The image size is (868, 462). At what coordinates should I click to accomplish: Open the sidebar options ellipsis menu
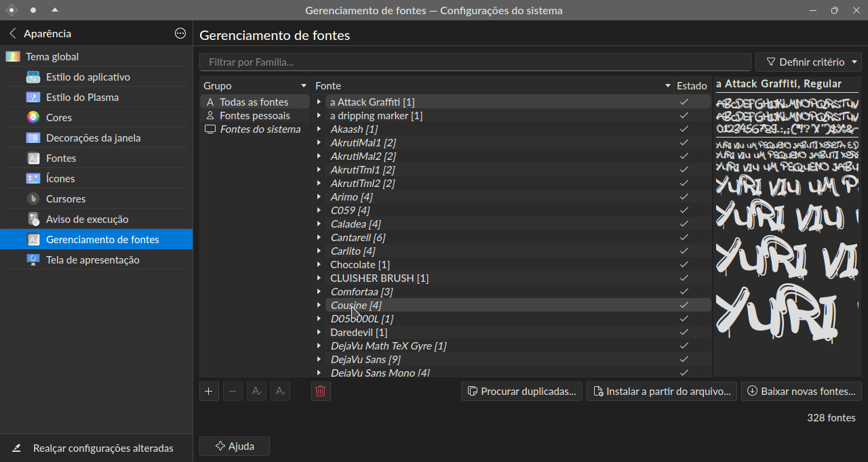pyautogui.click(x=180, y=33)
